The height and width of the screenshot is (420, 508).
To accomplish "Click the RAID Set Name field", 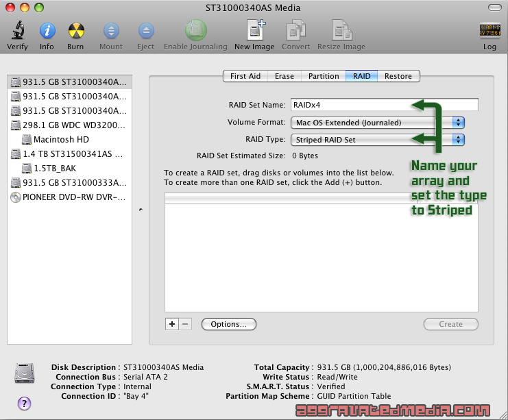I will point(384,105).
